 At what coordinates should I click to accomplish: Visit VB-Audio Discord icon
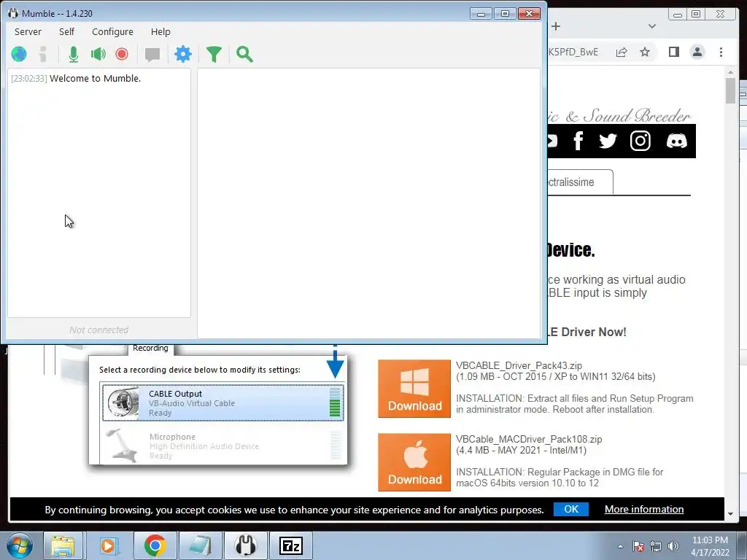(x=676, y=141)
